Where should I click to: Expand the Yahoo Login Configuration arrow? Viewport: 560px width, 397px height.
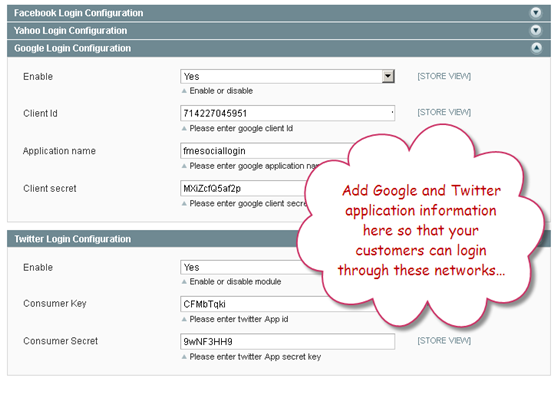(x=536, y=30)
